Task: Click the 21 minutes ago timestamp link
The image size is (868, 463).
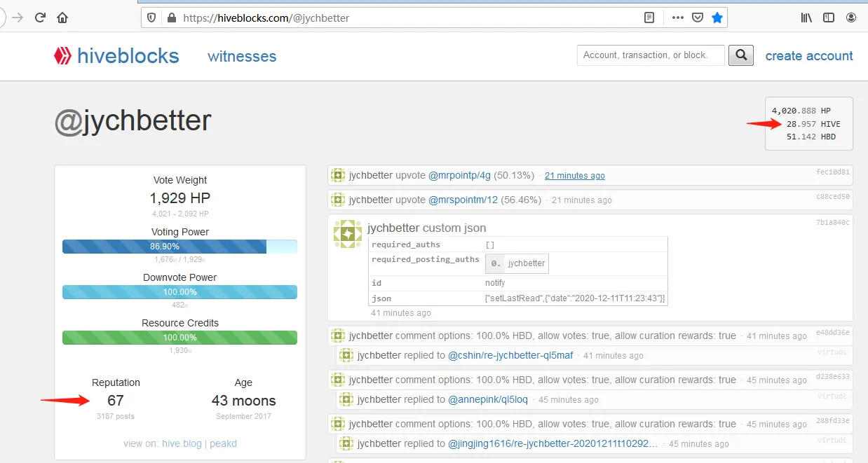Action: click(x=575, y=176)
